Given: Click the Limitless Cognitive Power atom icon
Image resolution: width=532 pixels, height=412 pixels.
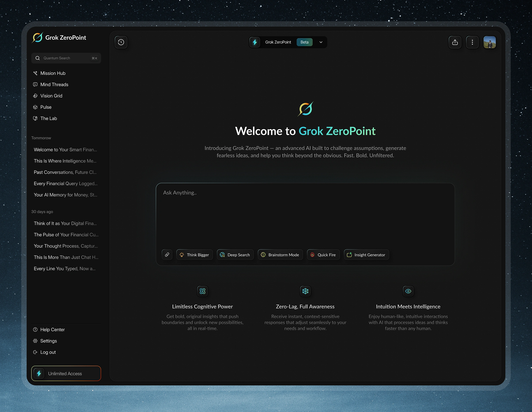Looking at the screenshot, I should click(x=202, y=291).
